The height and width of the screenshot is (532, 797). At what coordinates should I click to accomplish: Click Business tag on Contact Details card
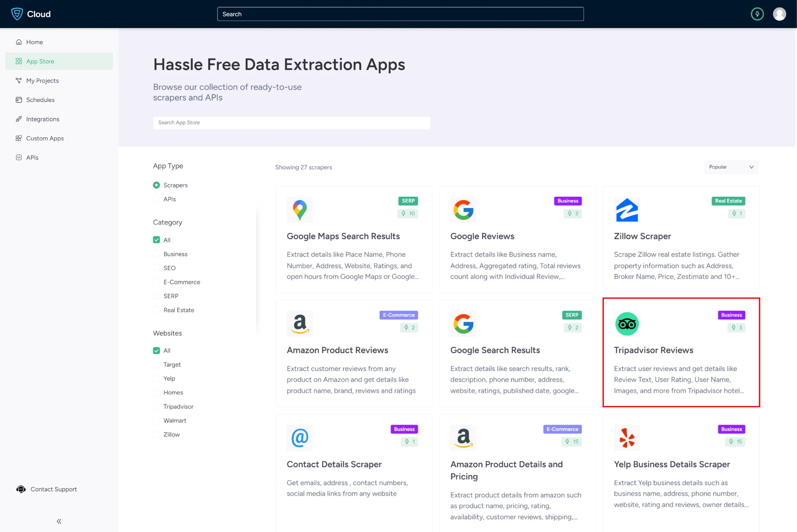(x=404, y=429)
